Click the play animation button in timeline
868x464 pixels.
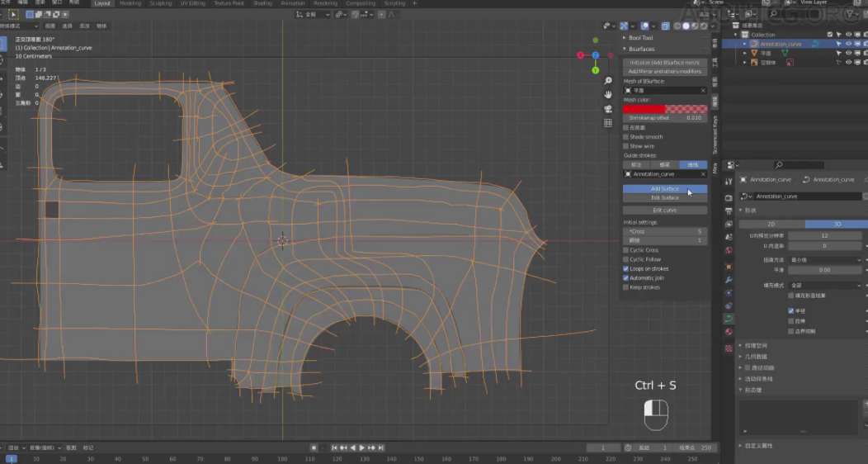click(x=362, y=447)
